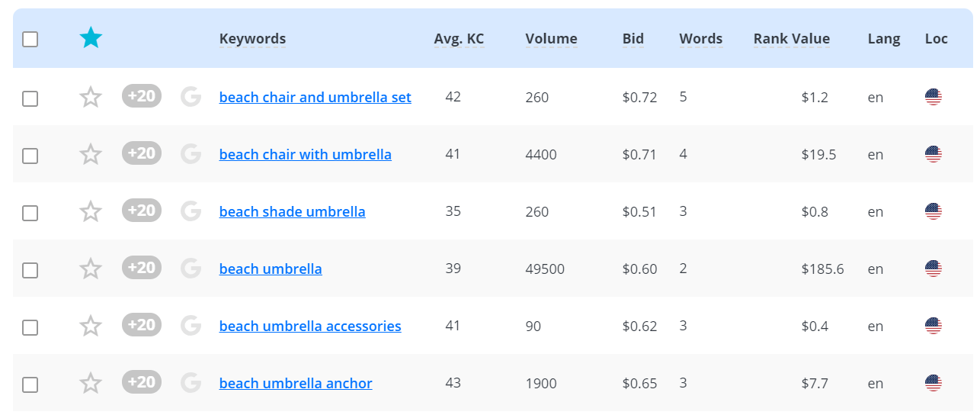Click Google icon for 'beach chair with umbrella'
Image resolution: width=980 pixels, height=415 pixels.
191,154
